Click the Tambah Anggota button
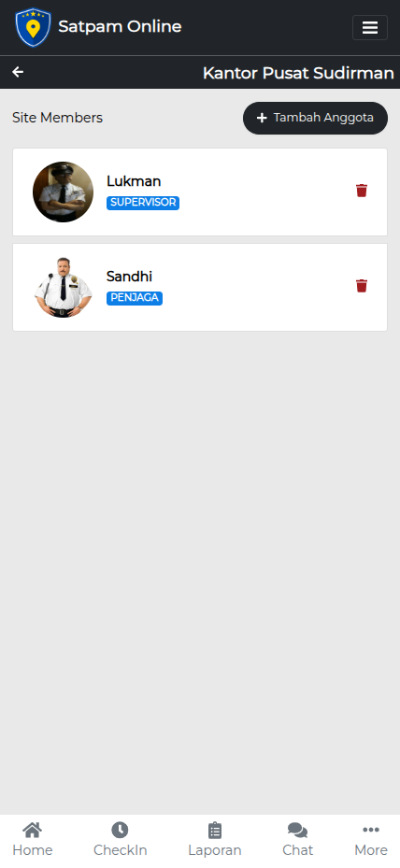The width and height of the screenshot is (400, 868). (x=315, y=118)
